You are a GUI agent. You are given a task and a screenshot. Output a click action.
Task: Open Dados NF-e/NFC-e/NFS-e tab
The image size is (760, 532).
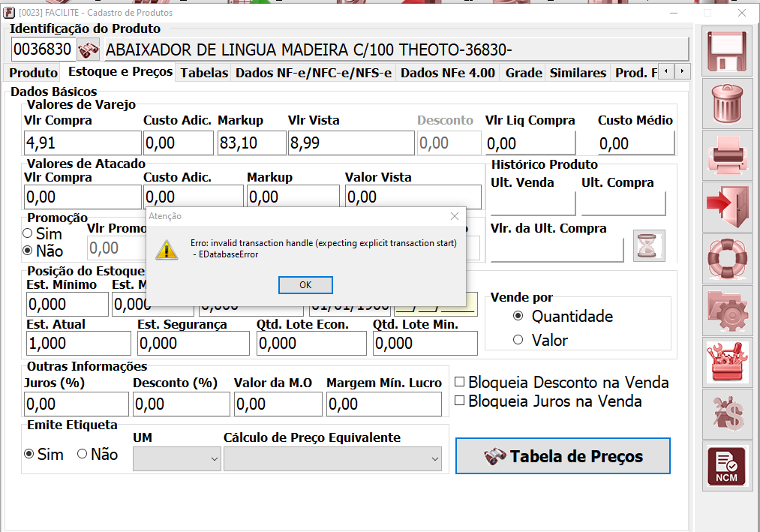[314, 73]
